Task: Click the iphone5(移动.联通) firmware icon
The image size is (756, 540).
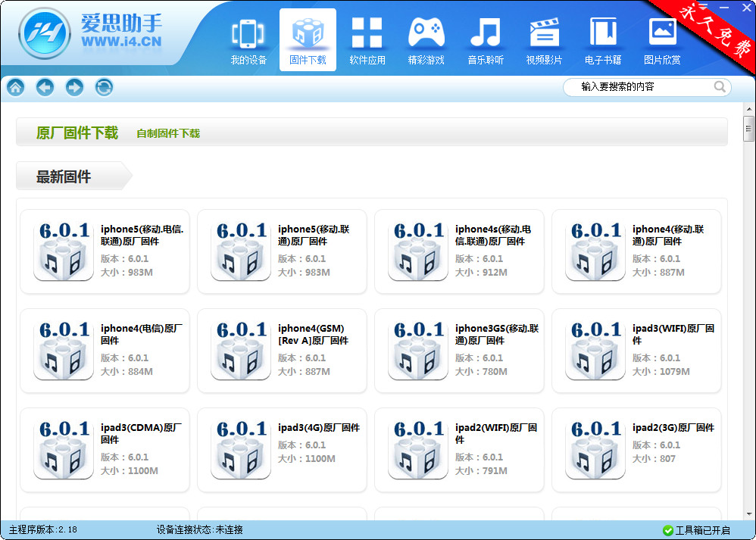Action: pos(241,251)
